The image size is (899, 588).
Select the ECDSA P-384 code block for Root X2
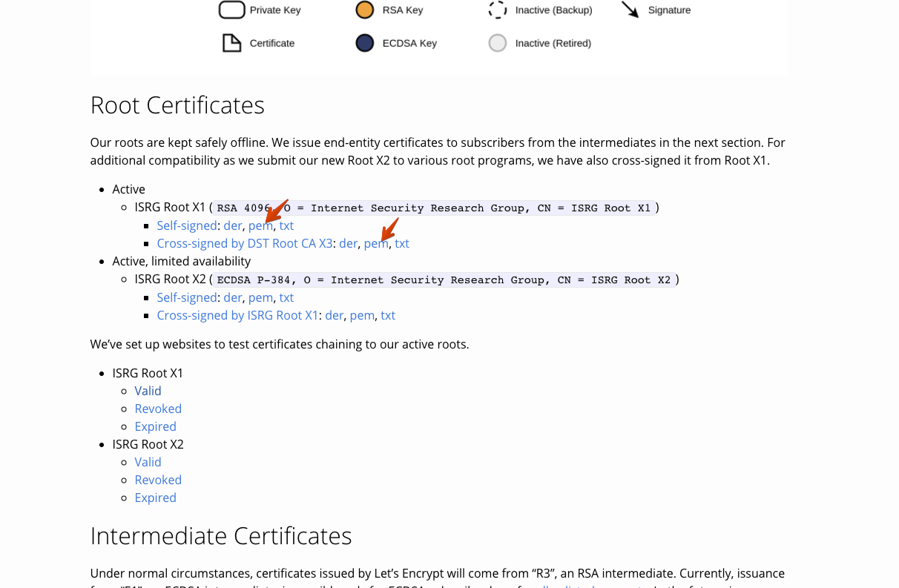[x=445, y=280]
